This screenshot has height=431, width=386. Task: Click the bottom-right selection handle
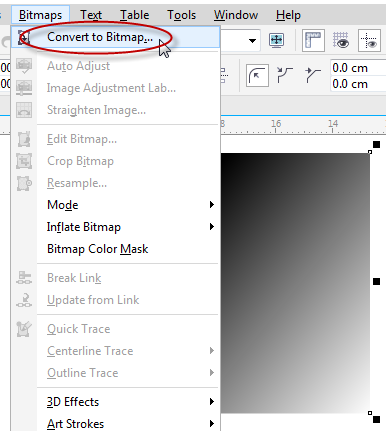point(376,419)
